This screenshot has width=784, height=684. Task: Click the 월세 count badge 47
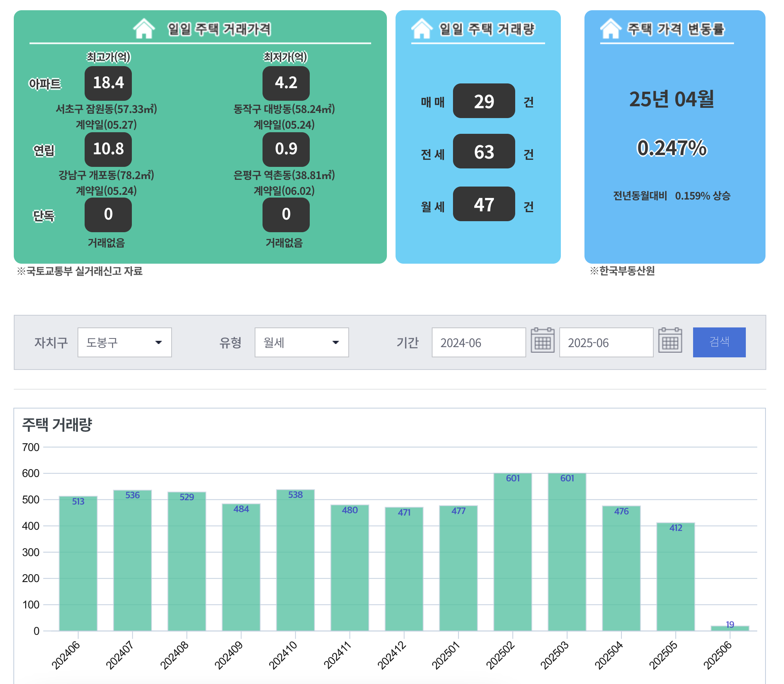coord(484,204)
